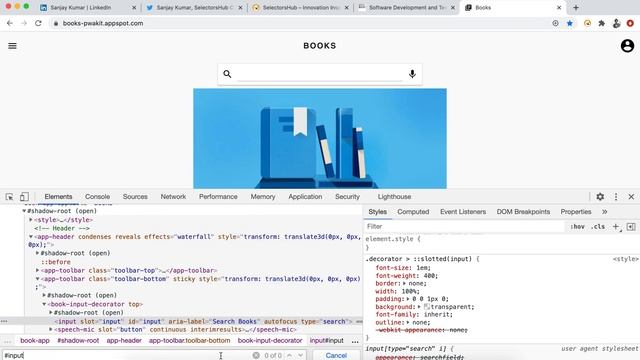Open the Application panel
Image resolution: width=640 pixels, height=360 pixels.
coord(305,197)
